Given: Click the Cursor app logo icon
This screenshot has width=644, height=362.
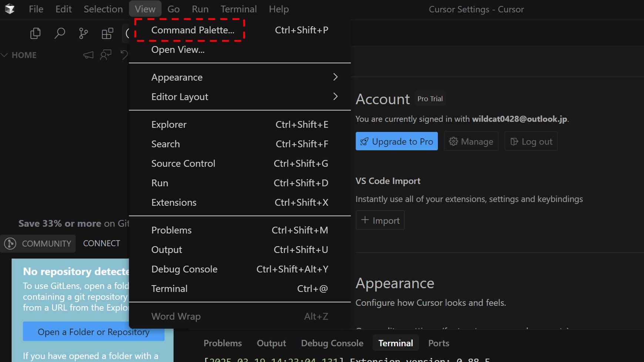Looking at the screenshot, I should click(10, 9).
